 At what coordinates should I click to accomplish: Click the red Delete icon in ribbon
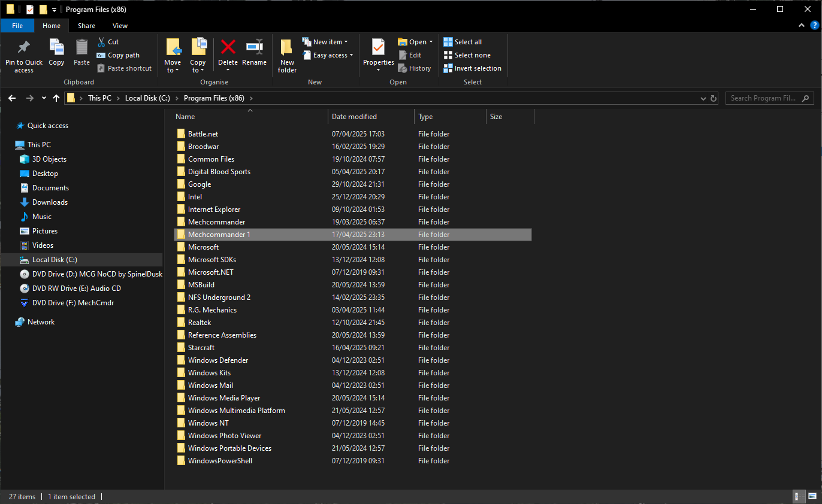228,47
